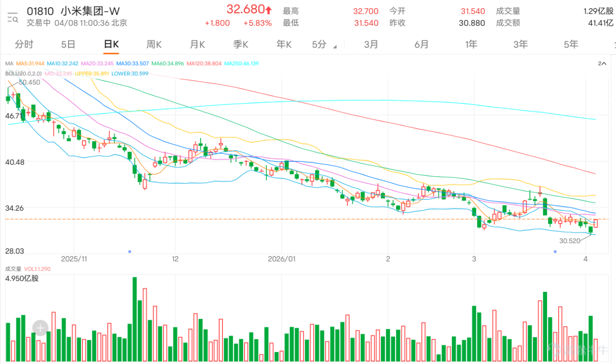The width and height of the screenshot is (616, 364).
Task: Click the MA20:33.245 indicator value
Action: coord(97,63)
